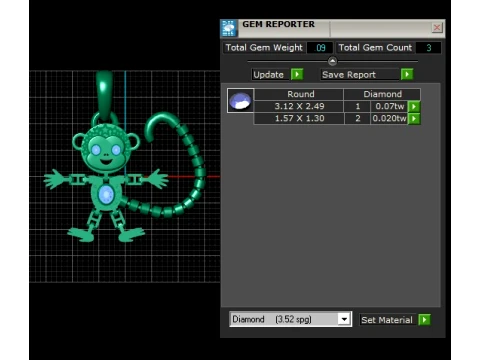This screenshot has height=360, width=480.
Task: Collapse the panel with the round arrow toggle
Action: tap(332, 61)
